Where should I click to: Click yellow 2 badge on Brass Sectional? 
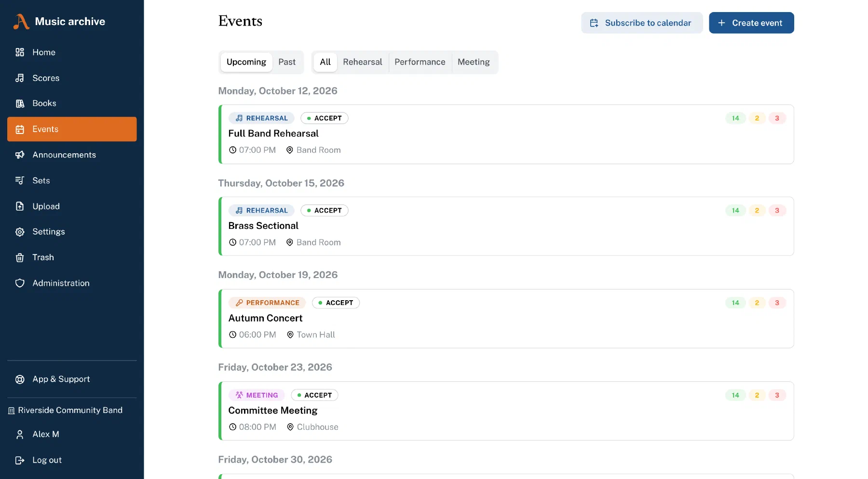757,211
